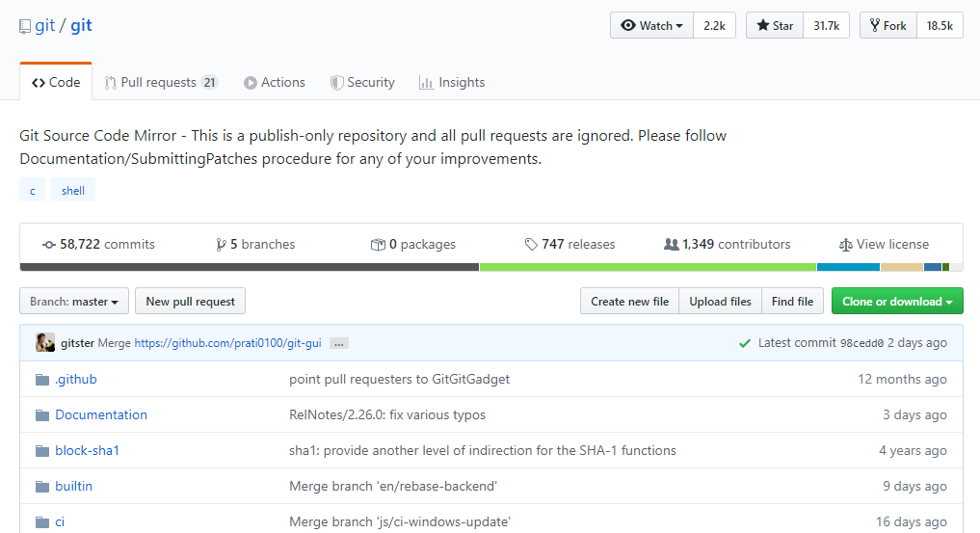This screenshot has height=533, width=980.
Task: Click the dark gray language bar segment
Action: point(250,267)
